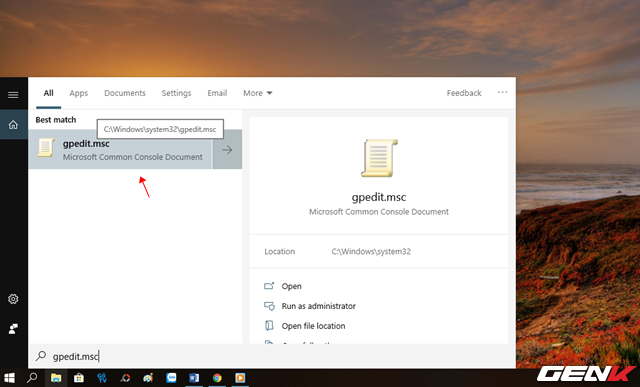Select the gpedit.msc best match result
The image size is (640, 387).
click(x=120, y=150)
